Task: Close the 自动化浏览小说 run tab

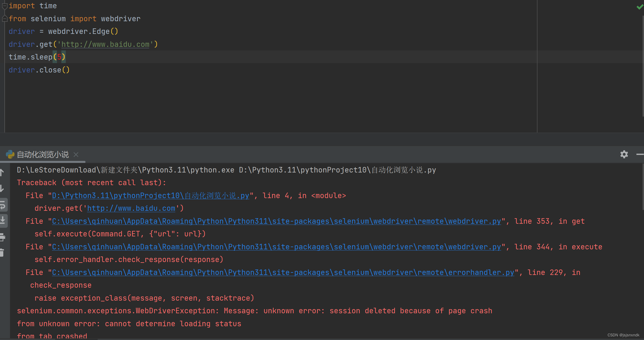Action: 76,155
